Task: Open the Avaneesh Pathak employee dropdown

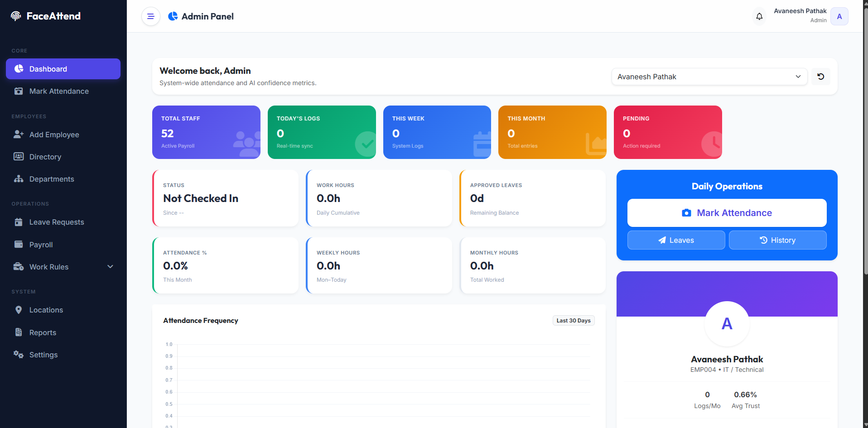Action: (709, 77)
